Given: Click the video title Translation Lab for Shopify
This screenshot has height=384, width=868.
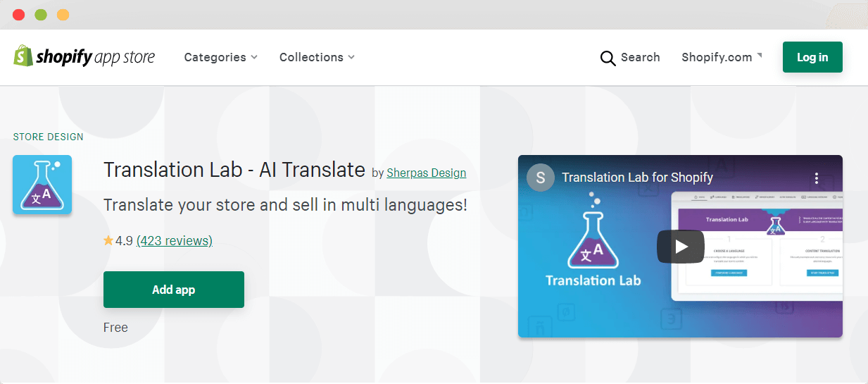Looking at the screenshot, I should pyautogui.click(x=638, y=178).
